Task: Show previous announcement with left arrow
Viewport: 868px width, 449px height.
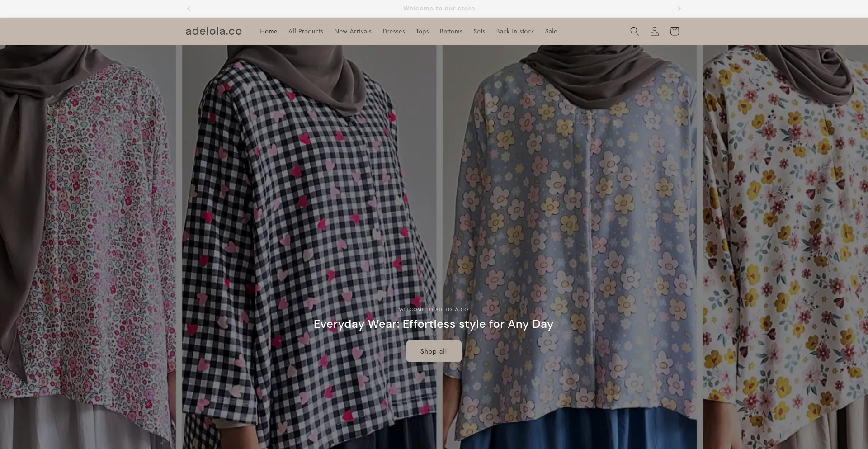Action: pos(189,9)
